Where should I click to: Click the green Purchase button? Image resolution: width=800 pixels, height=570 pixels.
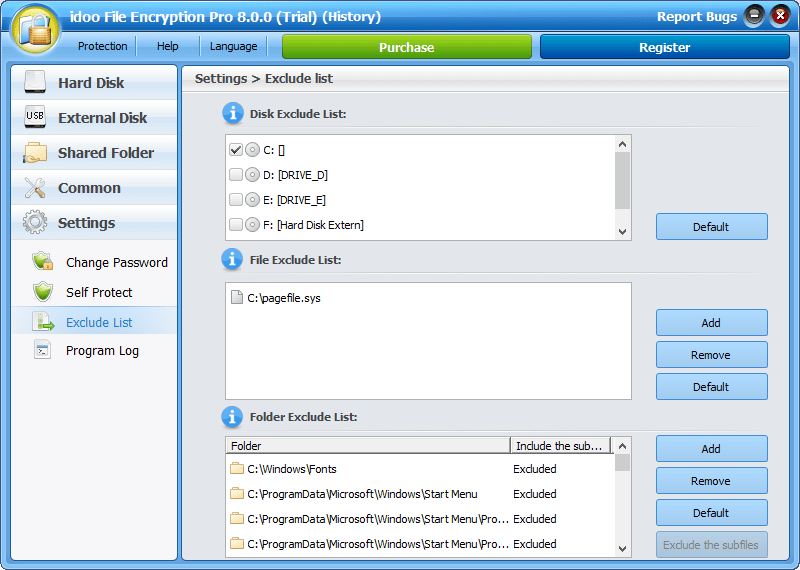tap(406, 47)
